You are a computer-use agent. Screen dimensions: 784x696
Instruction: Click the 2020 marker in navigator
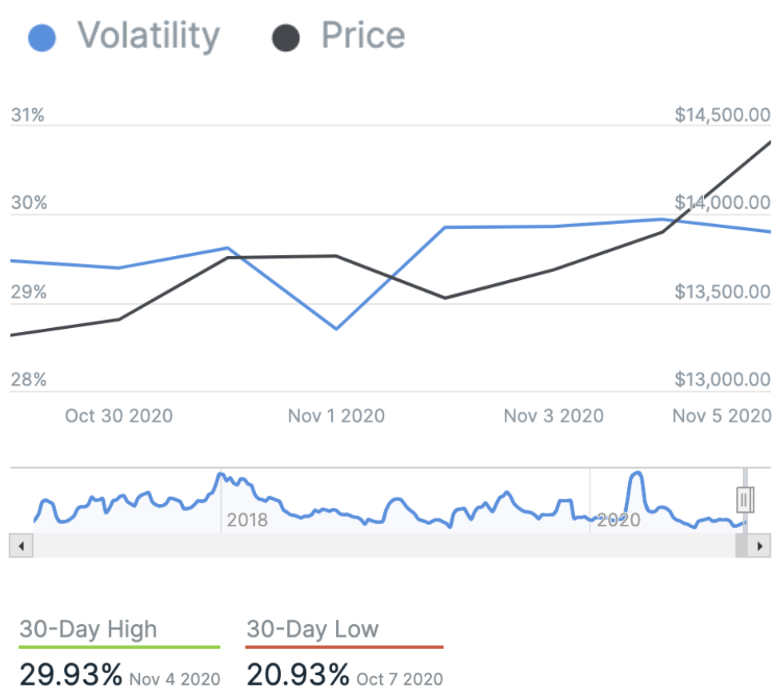618,521
